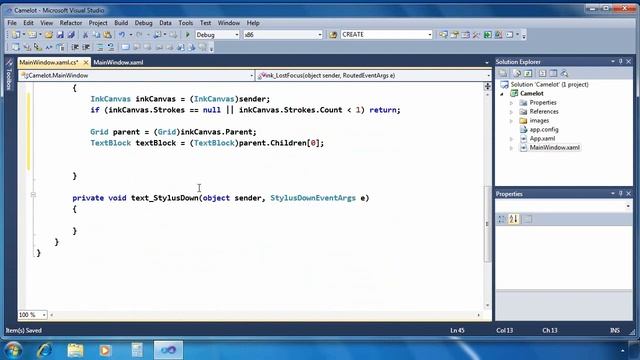Click View Class Diagram icon in Solution Explorer

click(564, 73)
